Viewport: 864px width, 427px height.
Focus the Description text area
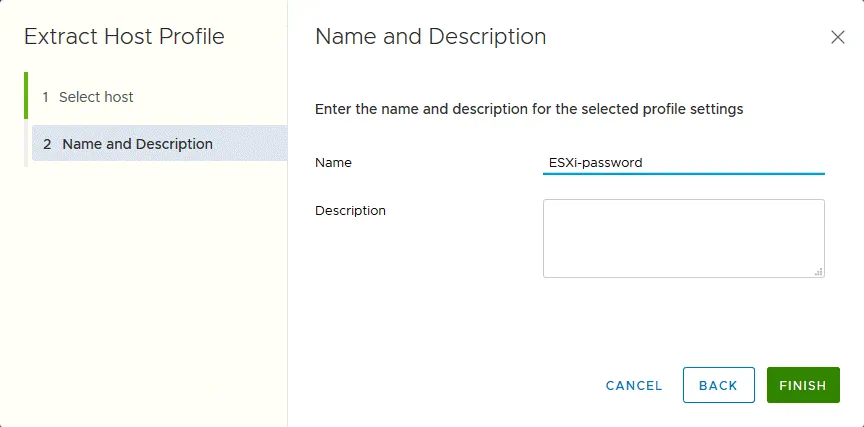pyautogui.click(x=683, y=237)
